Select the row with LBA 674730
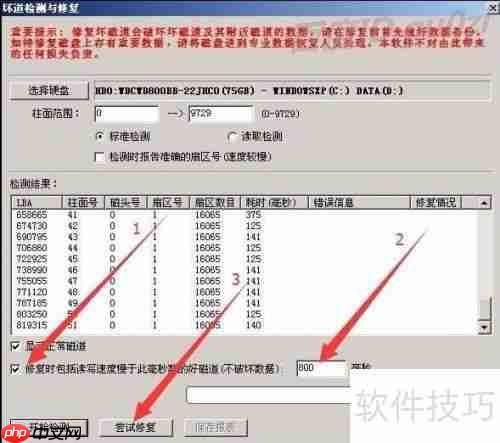500x443 pixels. click(x=245, y=226)
